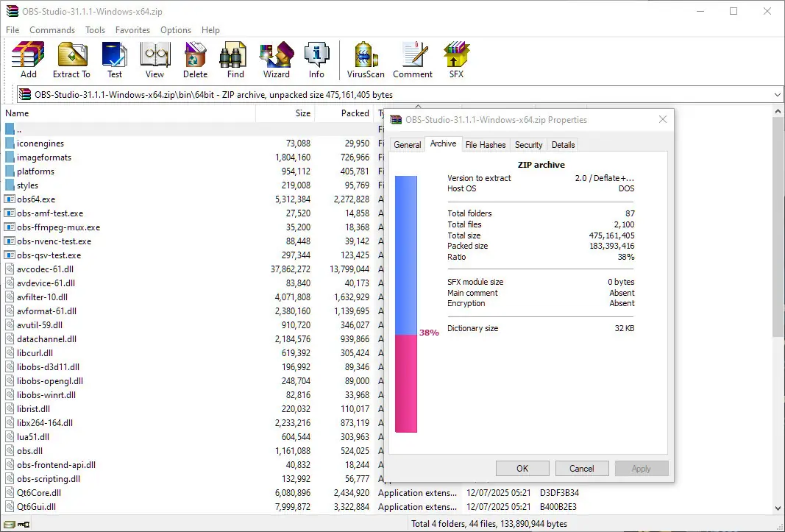
Task: Open the Favorites menu
Action: (x=132, y=30)
